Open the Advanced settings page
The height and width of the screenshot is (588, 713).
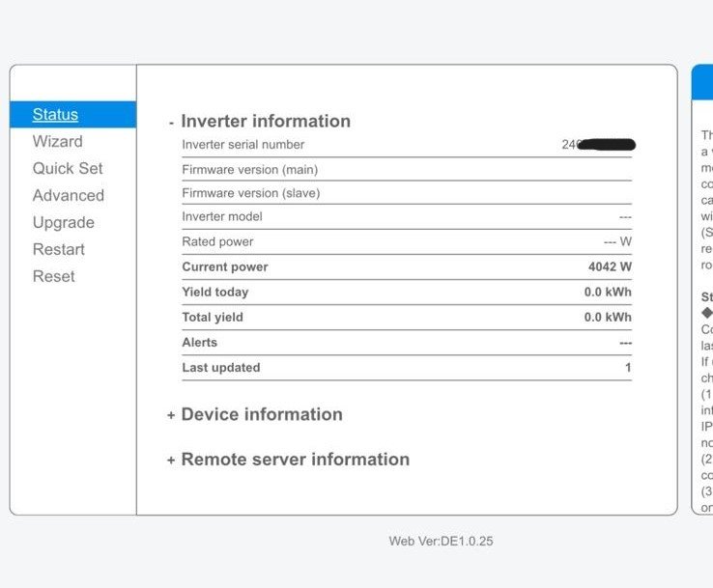(x=68, y=195)
